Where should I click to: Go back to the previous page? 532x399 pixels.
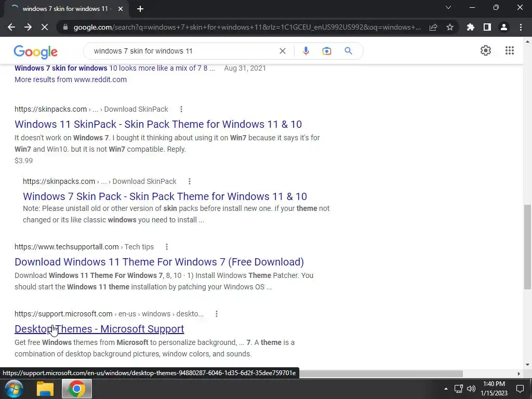click(x=11, y=27)
